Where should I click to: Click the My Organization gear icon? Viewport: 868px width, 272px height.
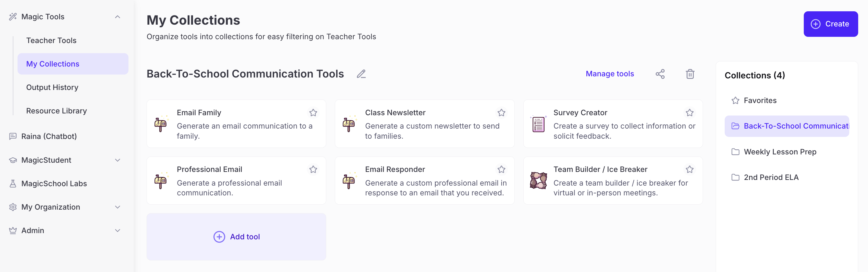pos(13,207)
